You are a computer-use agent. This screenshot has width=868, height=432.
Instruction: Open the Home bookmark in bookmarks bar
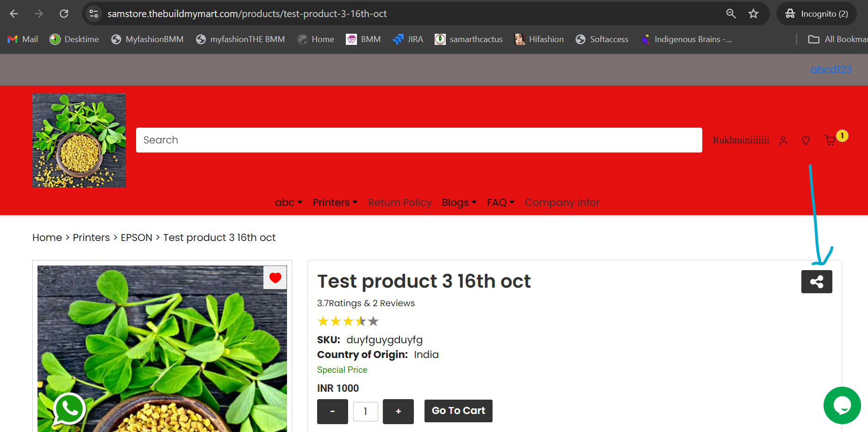(316, 39)
